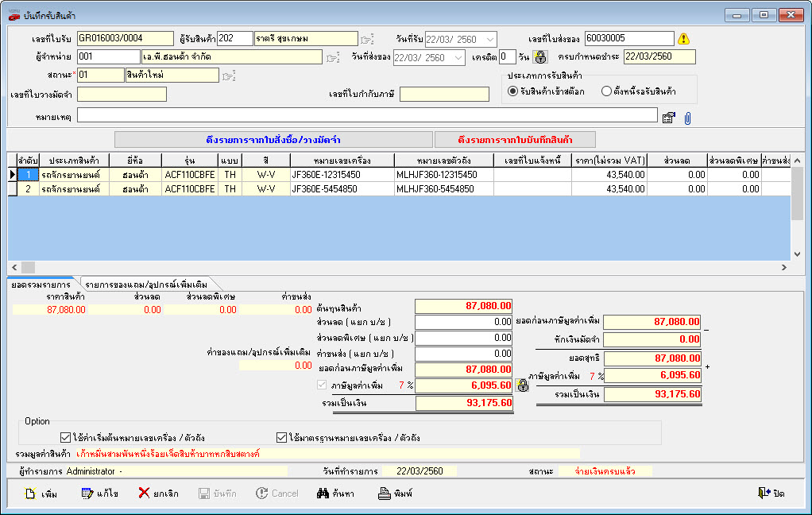Image resolution: width=812 pixels, height=515 pixels.
Task: Click the grid vertical scrollbar up arrow
Action: click(x=798, y=161)
